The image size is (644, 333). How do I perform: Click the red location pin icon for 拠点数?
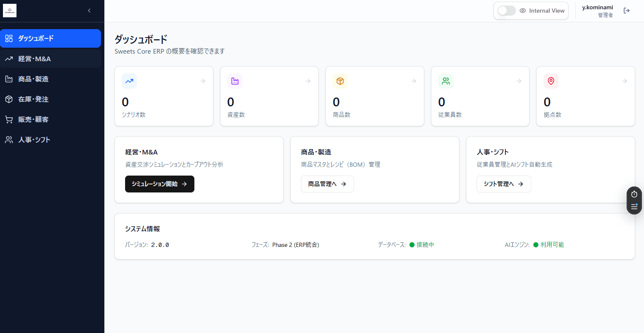551,81
